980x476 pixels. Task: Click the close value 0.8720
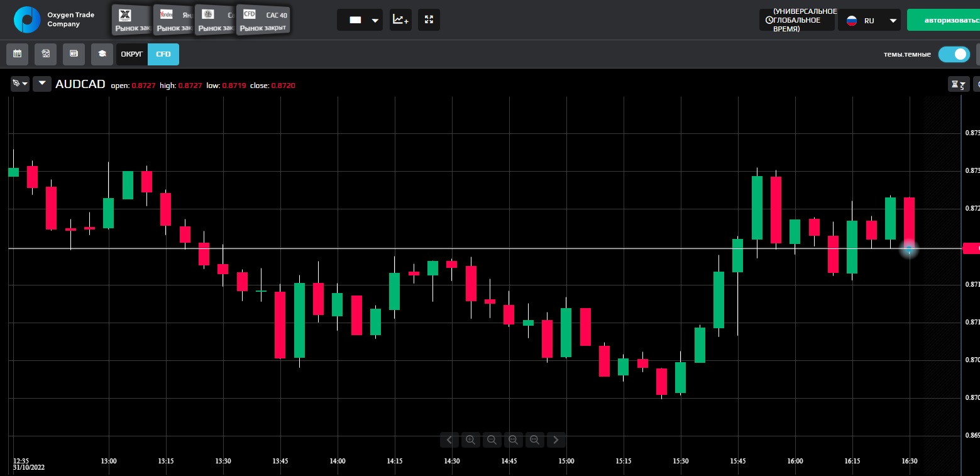(x=283, y=86)
